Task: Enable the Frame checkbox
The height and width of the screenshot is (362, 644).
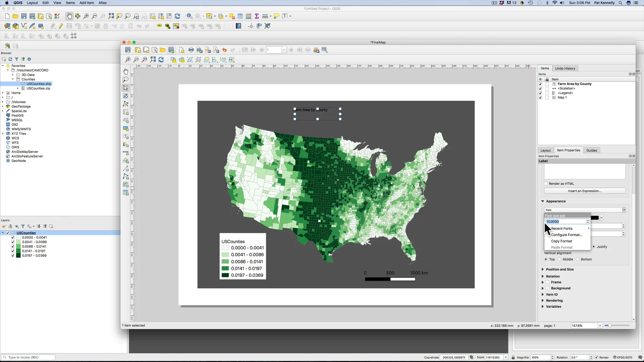Action: tap(548, 282)
